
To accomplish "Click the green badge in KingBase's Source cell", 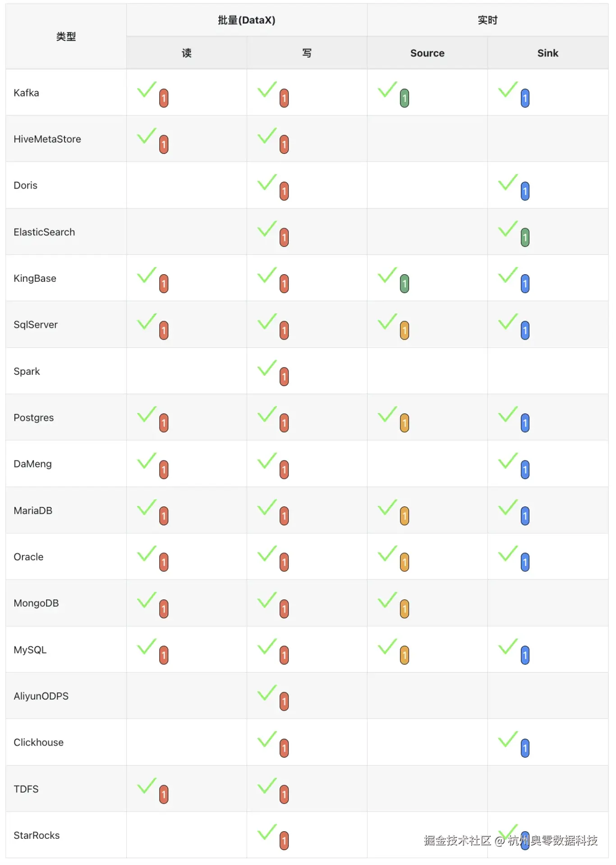I will (405, 284).
